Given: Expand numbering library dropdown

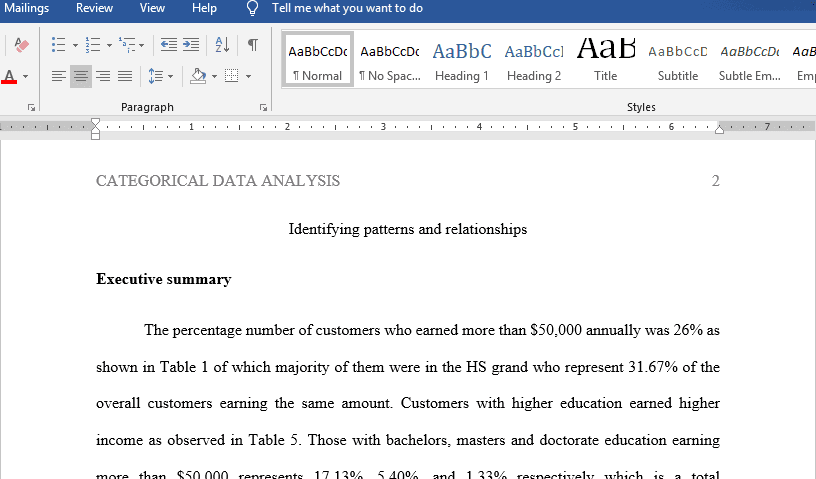Looking at the screenshot, I should 109,45.
